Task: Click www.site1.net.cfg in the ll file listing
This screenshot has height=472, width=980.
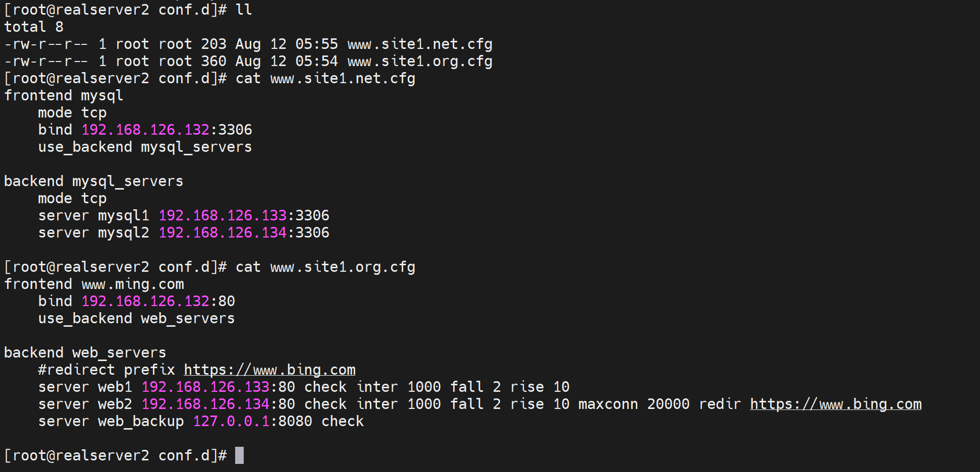Action: [420, 44]
